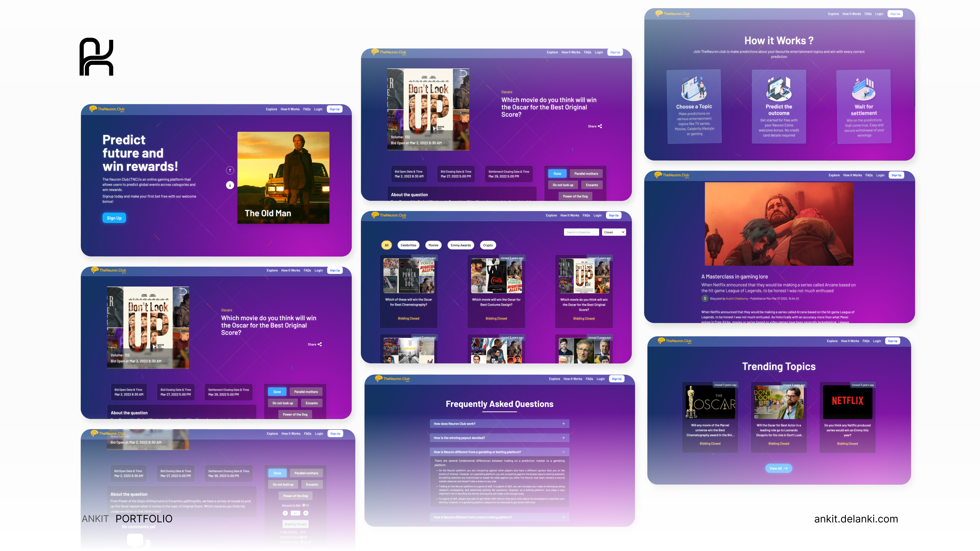Viewport: 980px width, 551px height.
Task: Select the Dune option above Amount to Bid
Action: coord(277,473)
